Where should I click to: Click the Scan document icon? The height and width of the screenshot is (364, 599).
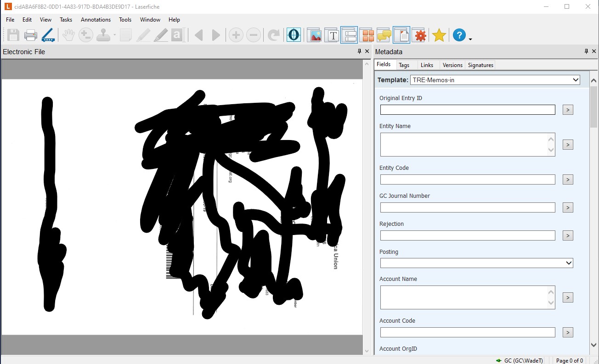[x=48, y=35]
